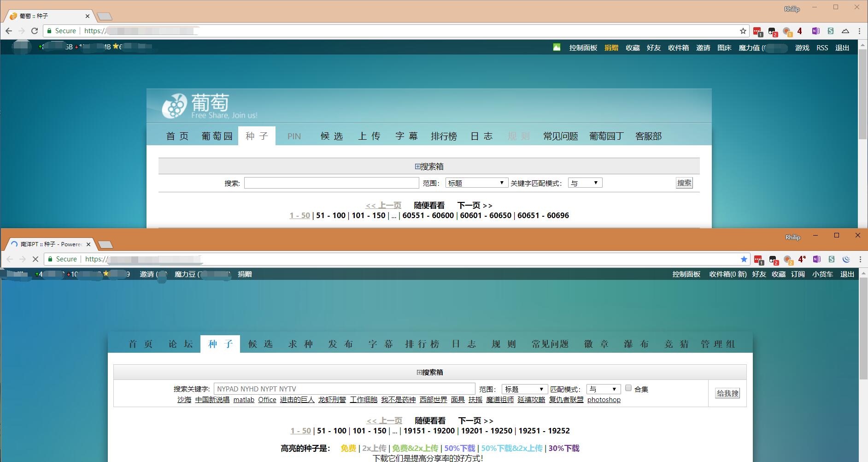Open Chrome menu dots in 葡萄 window
This screenshot has height=462, width=868.
click(x=859, y=31)
